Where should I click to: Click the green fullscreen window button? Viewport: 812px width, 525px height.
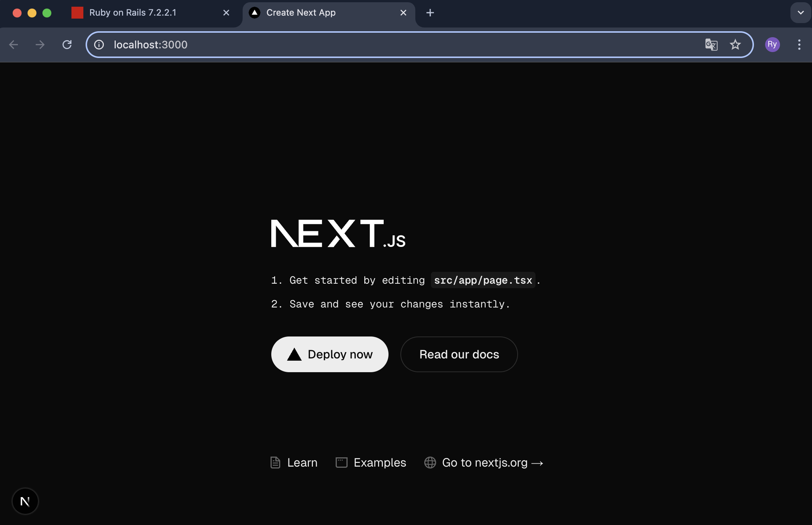click(47, 13)
